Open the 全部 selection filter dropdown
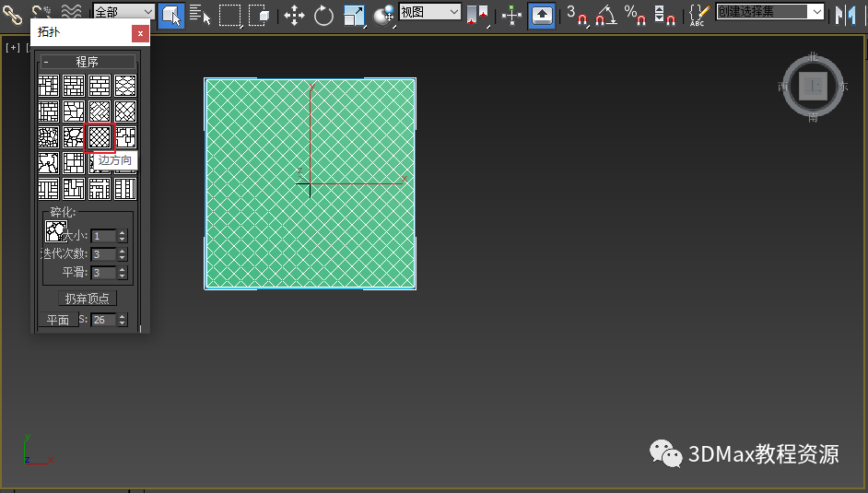 coord(123,12)
